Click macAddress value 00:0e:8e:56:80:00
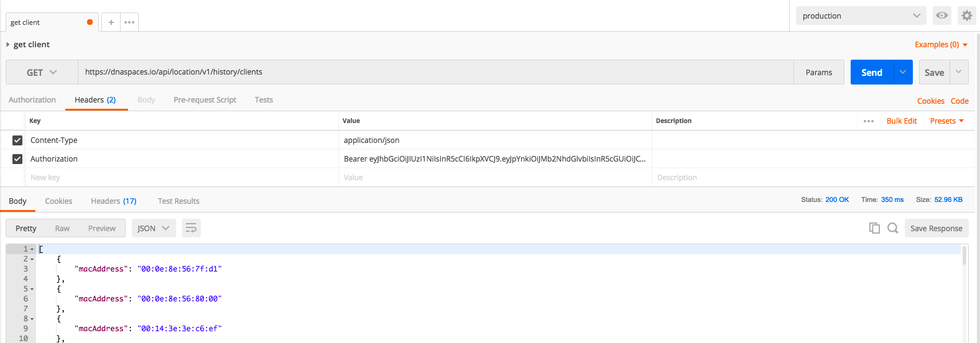The width and height of the screenshot is (980, 343). (x=179, y=299)
